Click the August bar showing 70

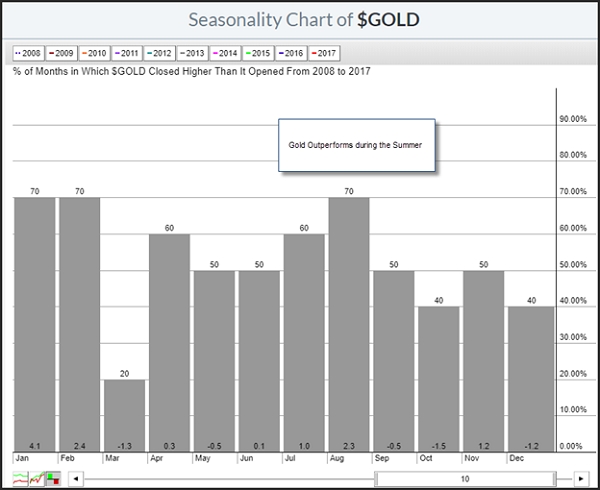coord(349,320)
